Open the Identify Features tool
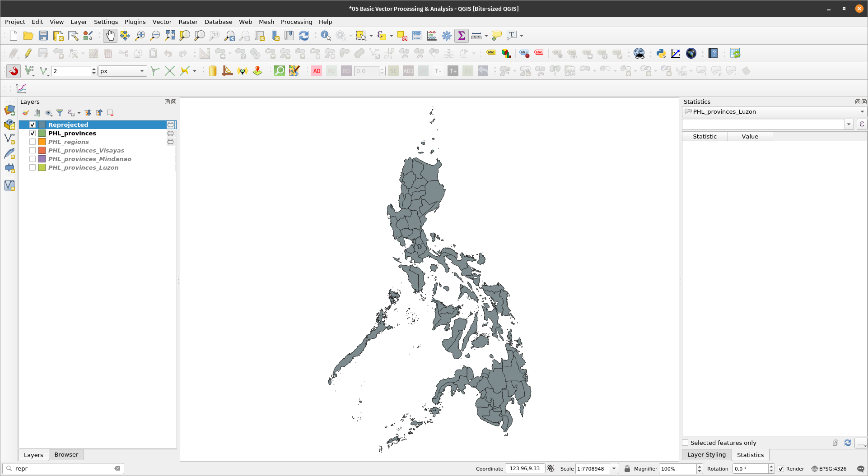The width and height of the screenshot is (868, 476). 325,36
